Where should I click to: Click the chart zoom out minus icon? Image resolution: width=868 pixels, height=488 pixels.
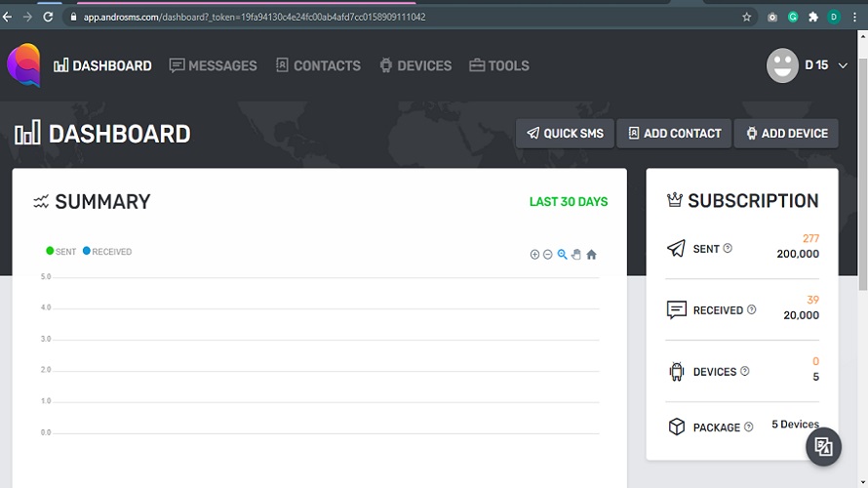(547, 254)
